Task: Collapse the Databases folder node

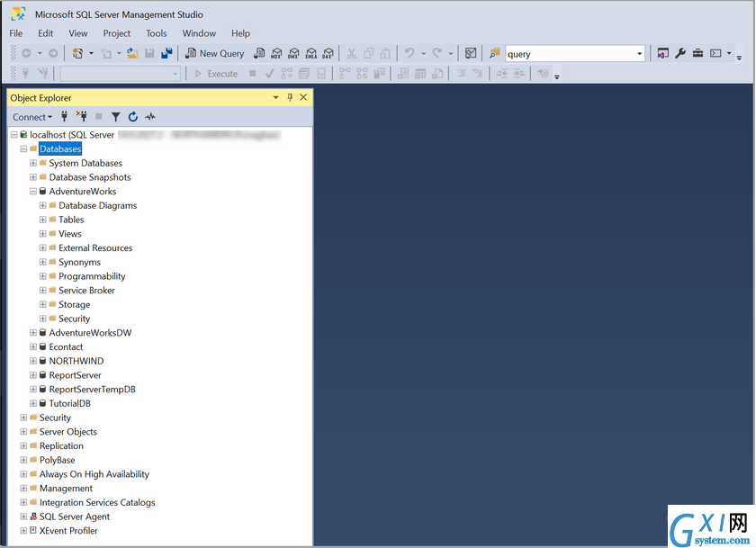Action: [x=23, y=149]
